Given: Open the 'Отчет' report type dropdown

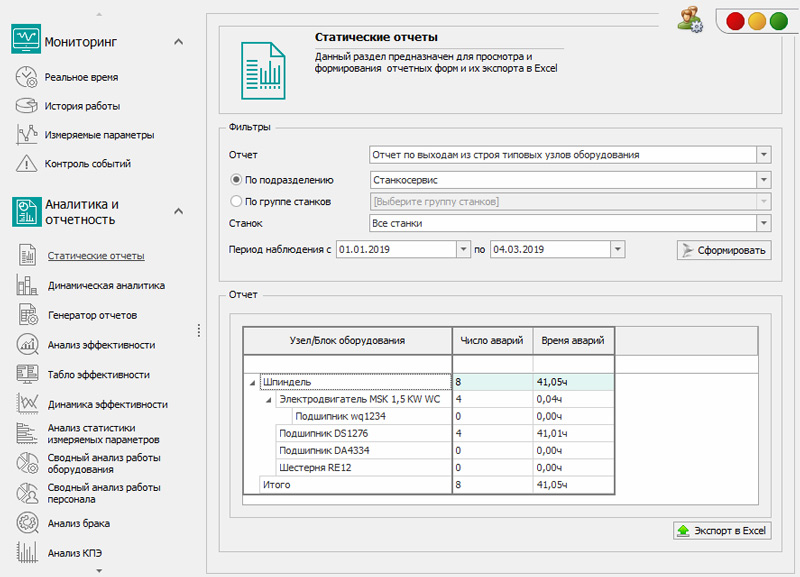Looking at the screenshot, I should point(763,155).
